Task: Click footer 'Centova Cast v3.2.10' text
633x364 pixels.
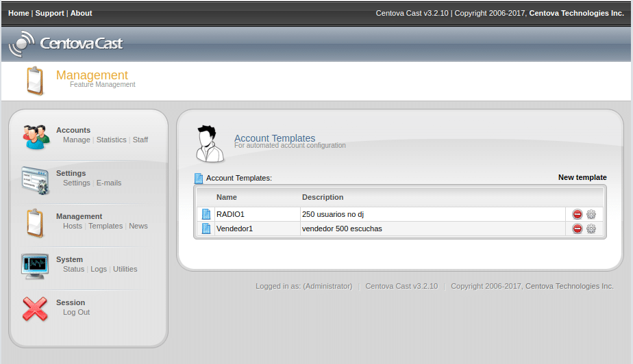Action: click(401, 286)
